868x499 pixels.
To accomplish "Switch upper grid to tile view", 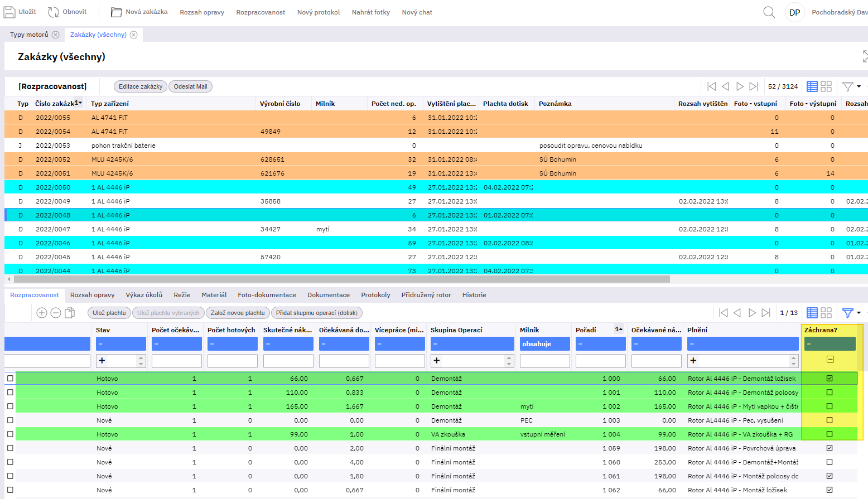I will tap(826, 86).
